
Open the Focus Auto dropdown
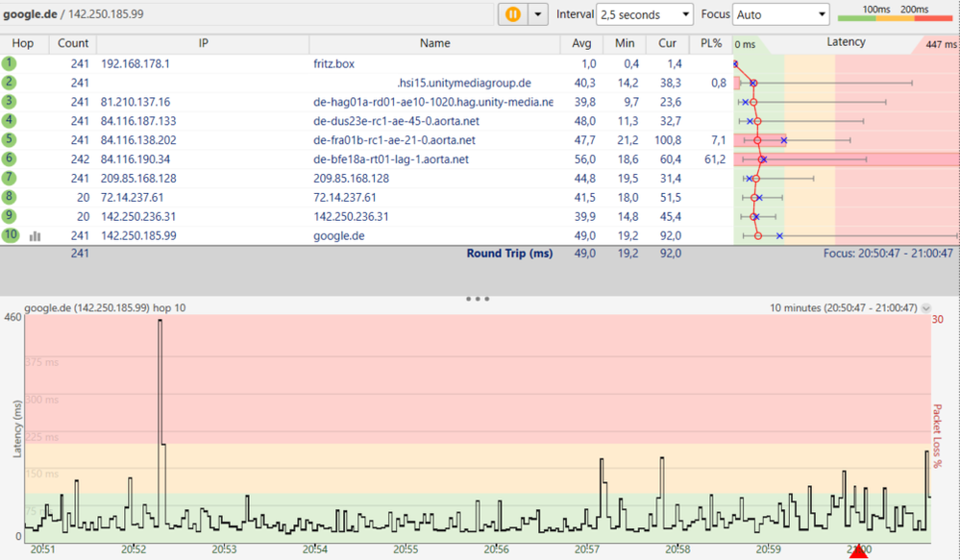pos(780,14)
